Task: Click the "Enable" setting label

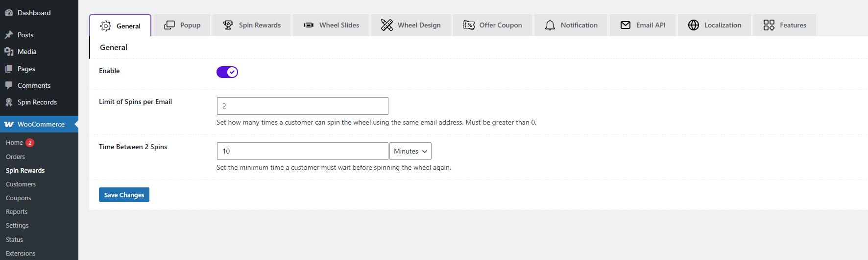Action: pos(109,71)
